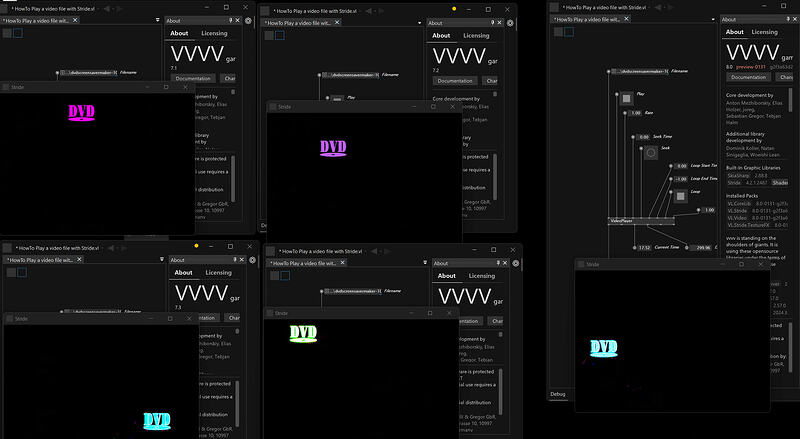800x439 pixels.
Task: Navigate back arrow in 7.1 title bar
Action: (x=107, y=9)
